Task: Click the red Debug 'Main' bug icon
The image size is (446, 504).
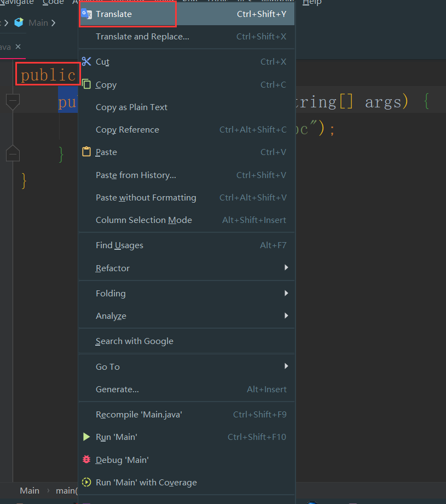Action: pyautogui.click(x=86, y=460)
